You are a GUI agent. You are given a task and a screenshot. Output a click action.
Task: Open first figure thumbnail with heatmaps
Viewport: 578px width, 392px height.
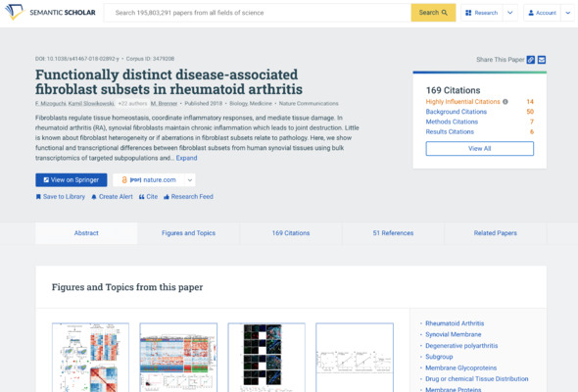point(91,358)
